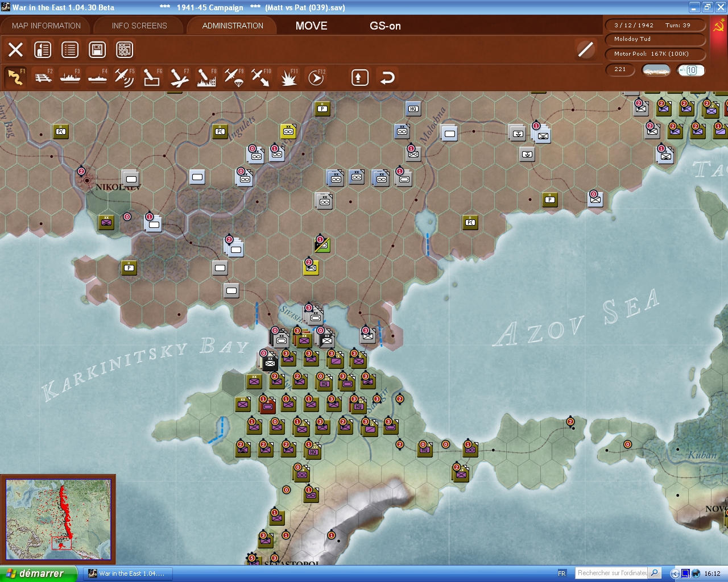Switch to the ADMINISTRATION tab

tap(233, 26)
